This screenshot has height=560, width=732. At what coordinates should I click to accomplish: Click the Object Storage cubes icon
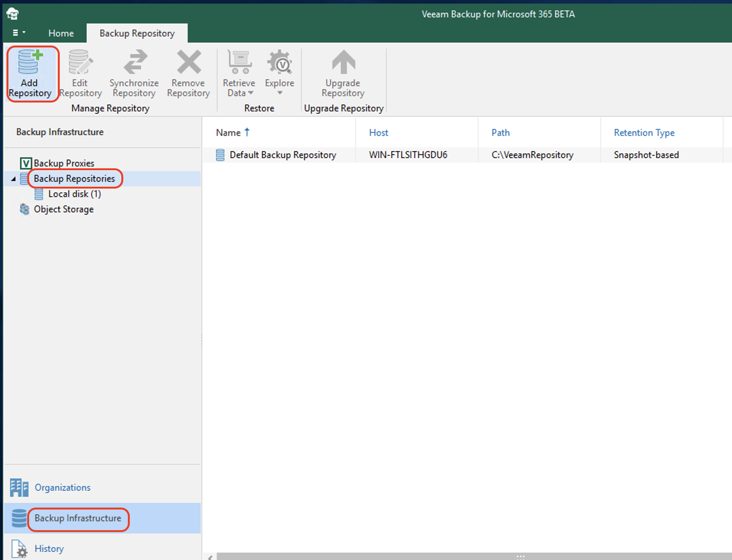[25, 209]
